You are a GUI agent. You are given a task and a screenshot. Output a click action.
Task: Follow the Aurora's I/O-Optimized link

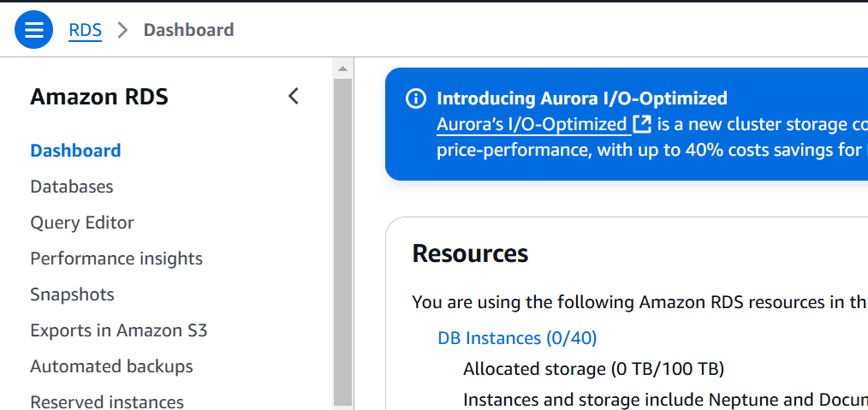click(532, 124)
